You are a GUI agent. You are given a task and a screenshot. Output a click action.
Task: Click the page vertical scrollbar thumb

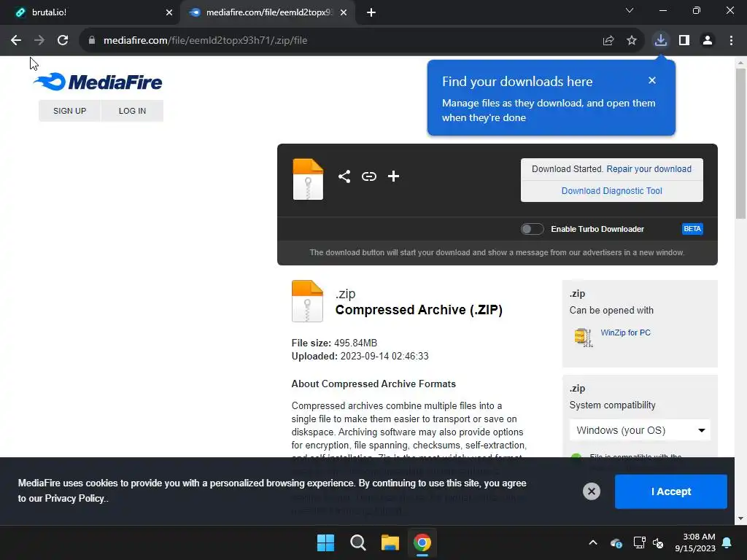(x=740, y=144)
